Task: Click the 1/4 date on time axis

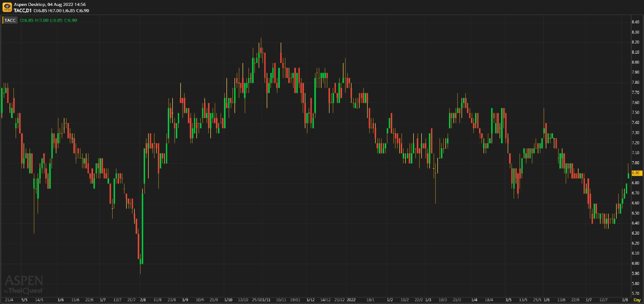Action: coord(474,300)
